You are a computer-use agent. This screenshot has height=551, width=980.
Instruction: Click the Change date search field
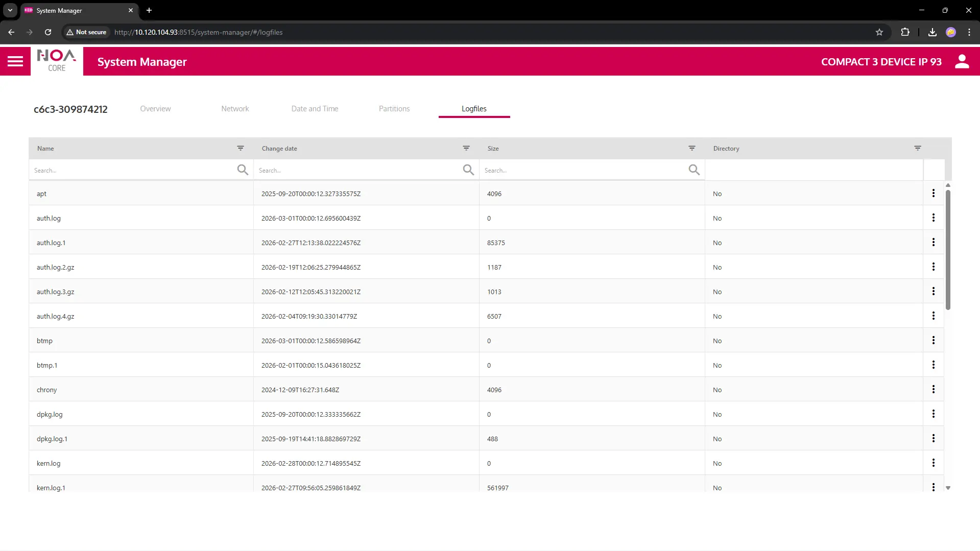tap(357, 170)
